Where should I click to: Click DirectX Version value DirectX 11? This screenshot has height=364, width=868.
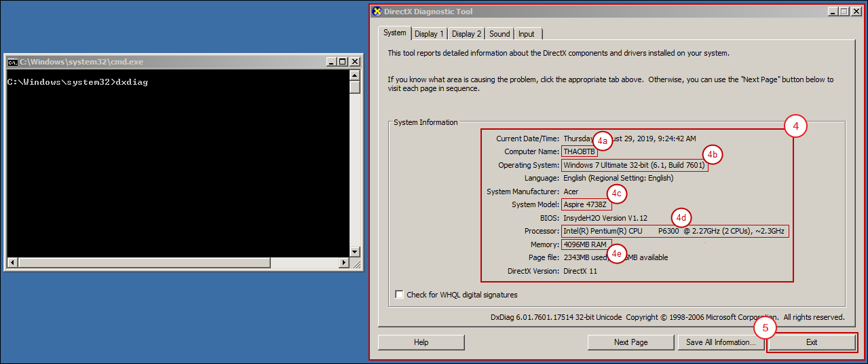coord(580,271)
